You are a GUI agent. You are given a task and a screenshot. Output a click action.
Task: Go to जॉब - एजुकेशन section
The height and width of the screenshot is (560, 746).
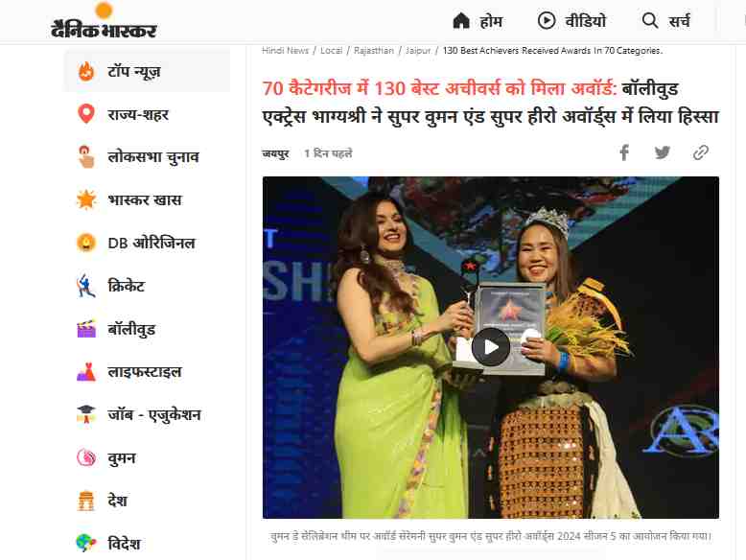(154, 414)
